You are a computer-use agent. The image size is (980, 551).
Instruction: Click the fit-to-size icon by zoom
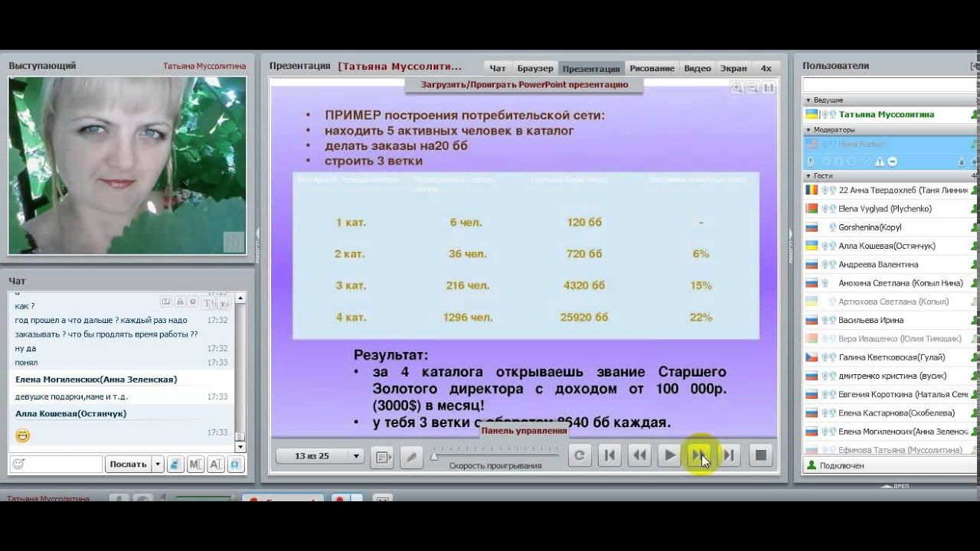[x=768, y=88]
